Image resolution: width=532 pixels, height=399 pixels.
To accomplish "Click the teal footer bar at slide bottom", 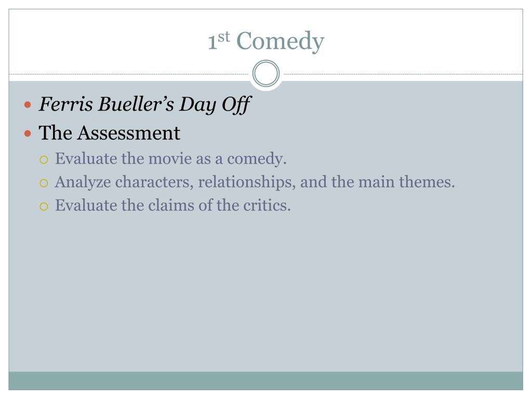I will coord(266,381).
